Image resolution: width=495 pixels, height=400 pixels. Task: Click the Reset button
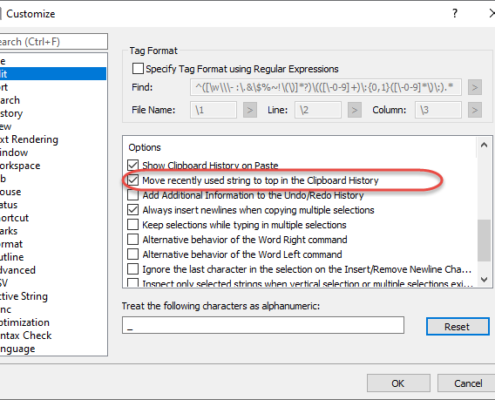[x=457, y=326]
